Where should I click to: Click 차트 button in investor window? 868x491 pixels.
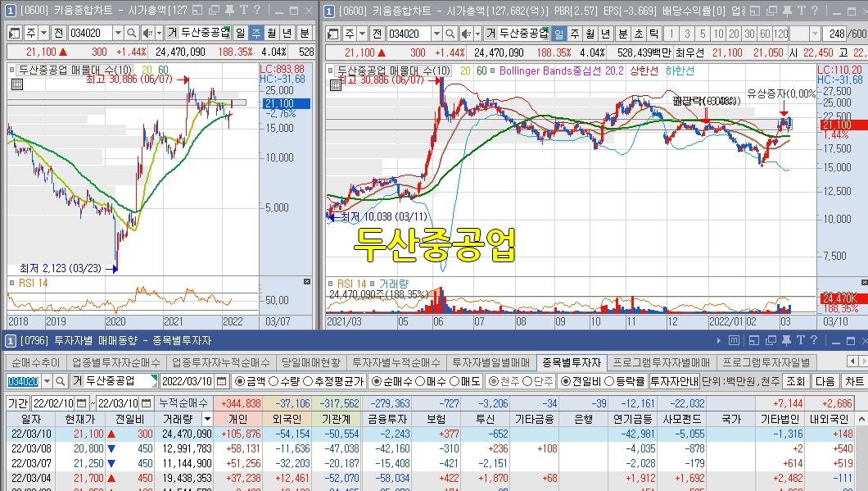854,381
